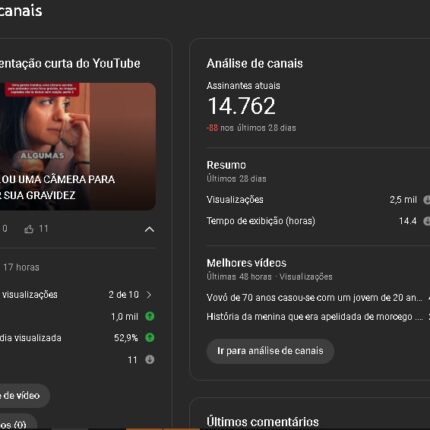Click the 'Melhores vídeos' section heading
The height and width of the screenshot is (430, 430).
(x=246, y=263)
